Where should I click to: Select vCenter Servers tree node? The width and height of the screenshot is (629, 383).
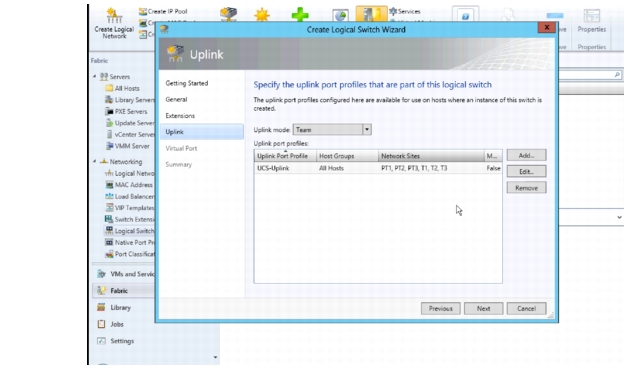(130, 135)
